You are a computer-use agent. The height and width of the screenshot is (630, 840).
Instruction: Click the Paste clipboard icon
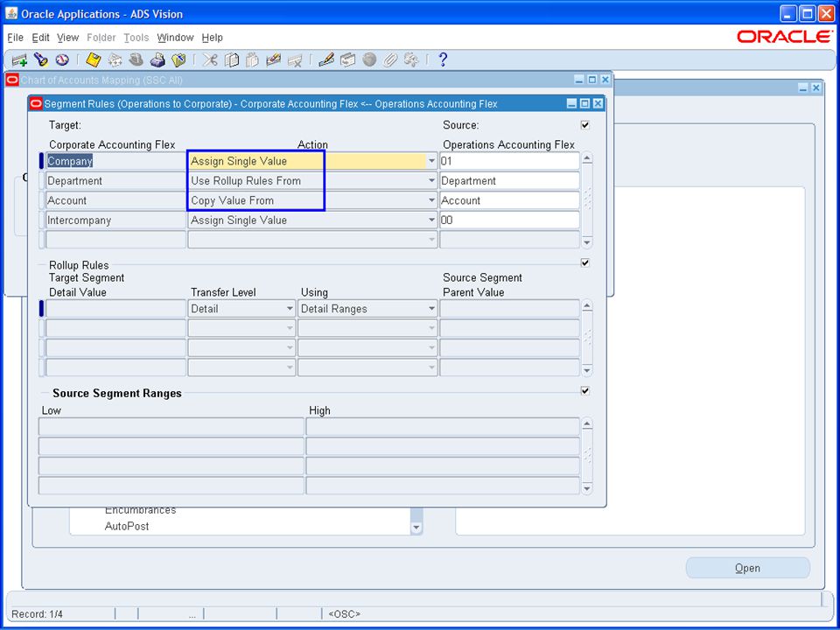click(x=252, y=60)
